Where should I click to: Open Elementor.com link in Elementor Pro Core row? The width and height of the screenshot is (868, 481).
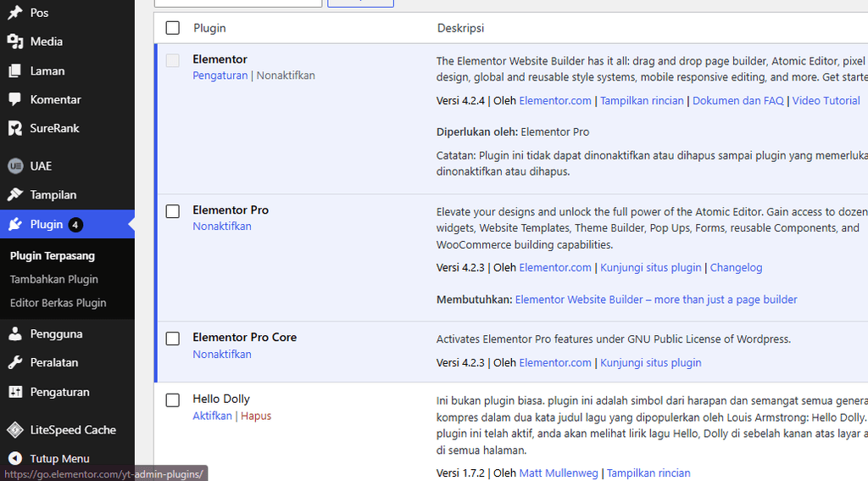point(555,363)
